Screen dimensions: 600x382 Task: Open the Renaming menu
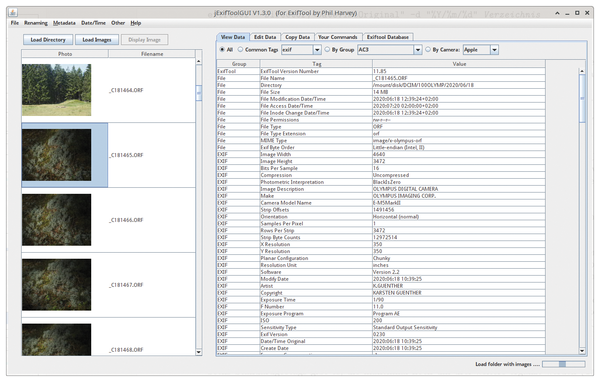pyautogui.click(x=36, y=23)
